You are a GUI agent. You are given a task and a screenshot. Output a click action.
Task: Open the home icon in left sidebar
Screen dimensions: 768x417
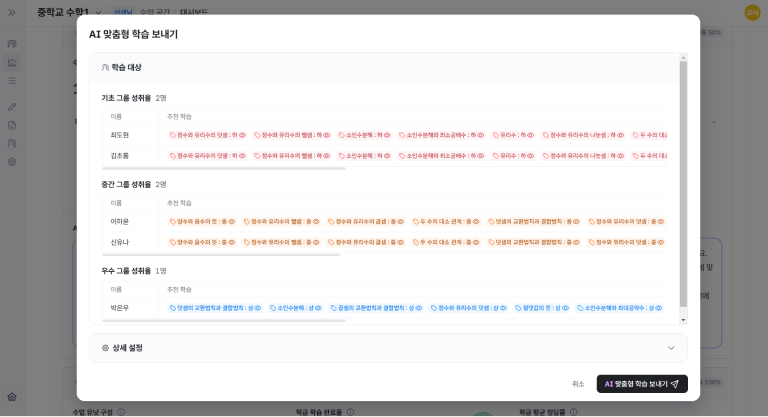tap(12, 397)
